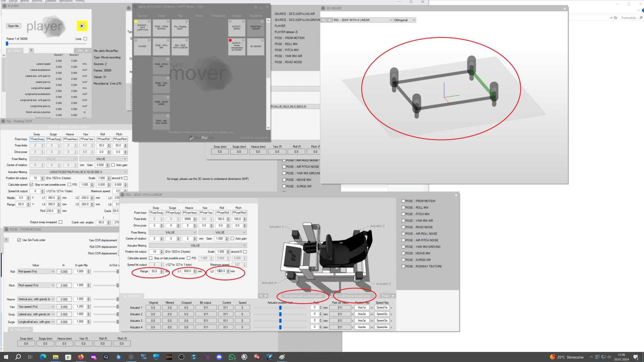Open the Rig Rotating 2DOF module tile
Viewport: 644px width, 362px height.
tap(180, 27)
